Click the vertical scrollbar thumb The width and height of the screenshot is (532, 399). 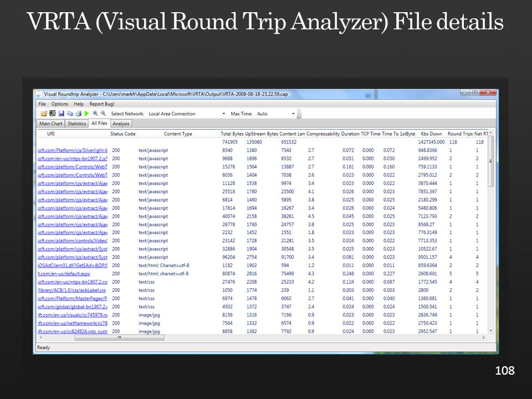point(490,161)
